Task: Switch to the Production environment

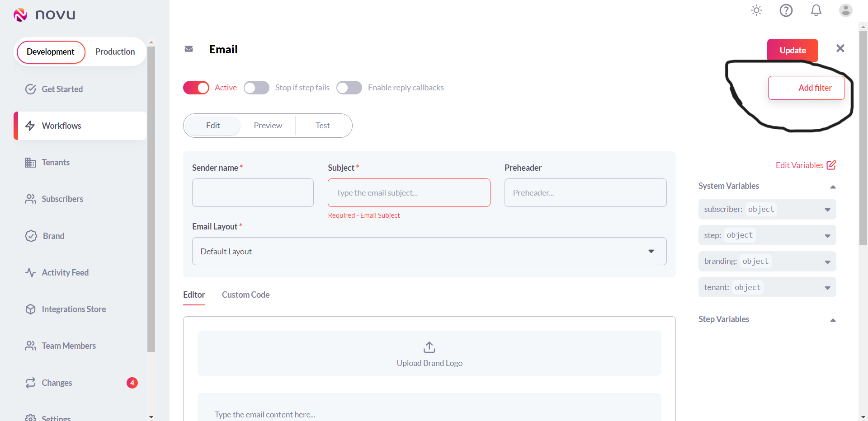Action: (x=114, y=51)
